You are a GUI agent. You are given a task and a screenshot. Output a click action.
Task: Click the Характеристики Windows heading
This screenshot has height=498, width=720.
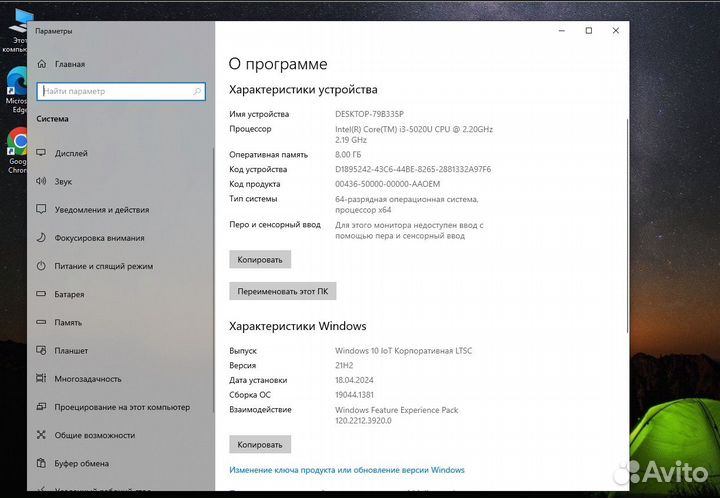pos(298,326)
